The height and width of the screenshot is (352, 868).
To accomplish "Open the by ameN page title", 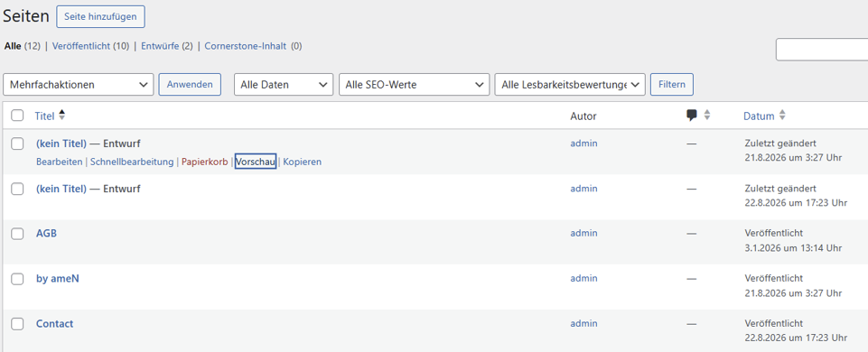I will pyautogui.click(x=58, y=279).
